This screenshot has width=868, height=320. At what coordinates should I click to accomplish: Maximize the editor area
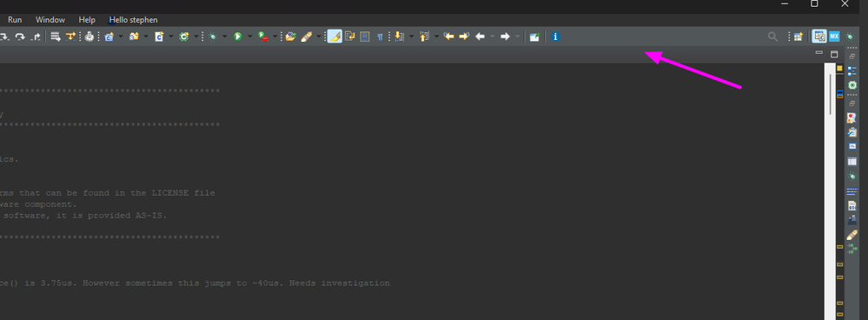(x=834, y=54)
